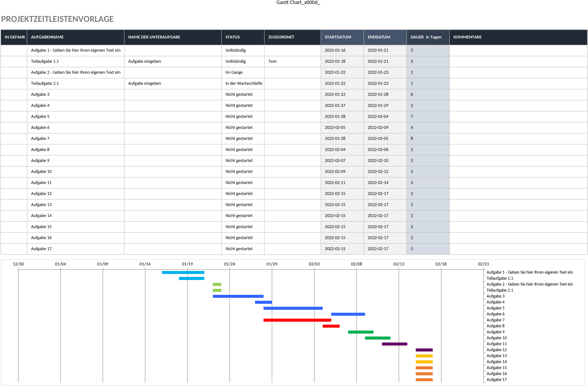Click start date 2022-02-07 of Aufgabe 9
The width and height of the screenshot is (588, 386).
pyautogui.click(x=342, y=161)
